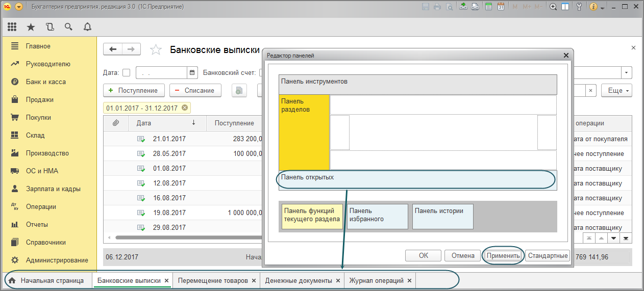Click the get link icon
Viewport: 644px width, 291px height.
[x=463, y=7]
